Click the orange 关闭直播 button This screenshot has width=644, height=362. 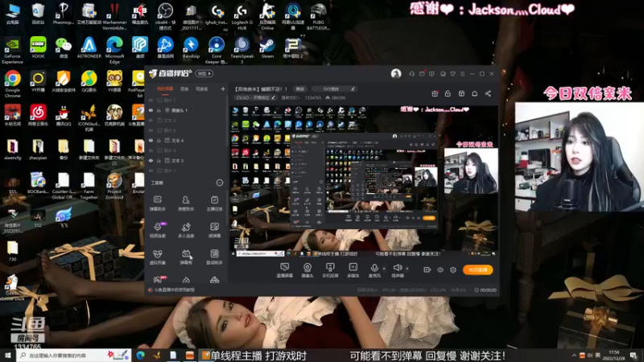(x=478, y=269)
